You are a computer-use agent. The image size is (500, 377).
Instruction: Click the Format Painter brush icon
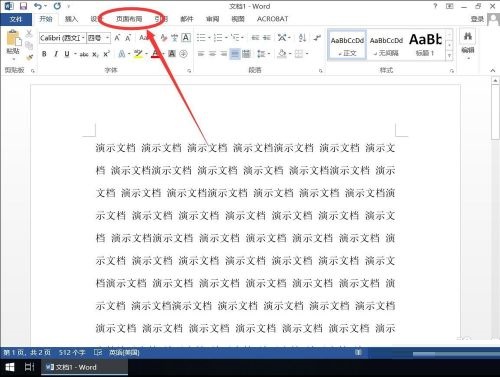pos(29,57)
